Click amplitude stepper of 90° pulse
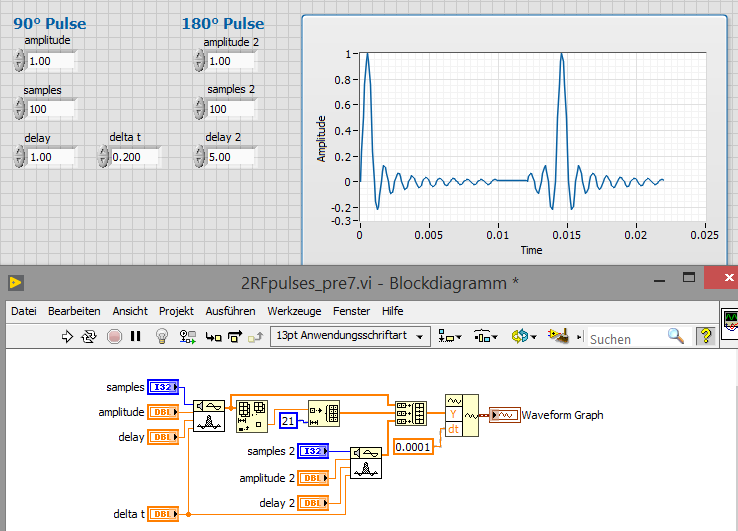This screenshot has width=738, height=531. (x=19, y=61)
